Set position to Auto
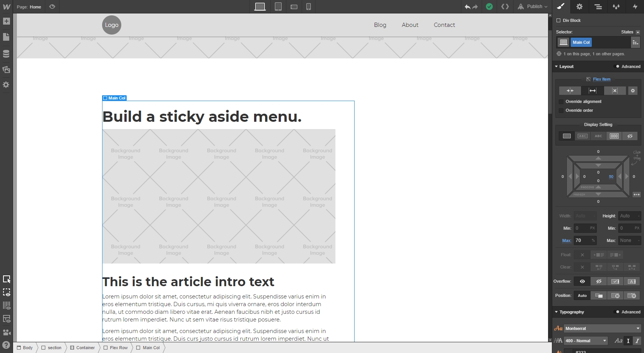Image resolution: width=644 pixels, height=353 pixels. pos(582,295)
